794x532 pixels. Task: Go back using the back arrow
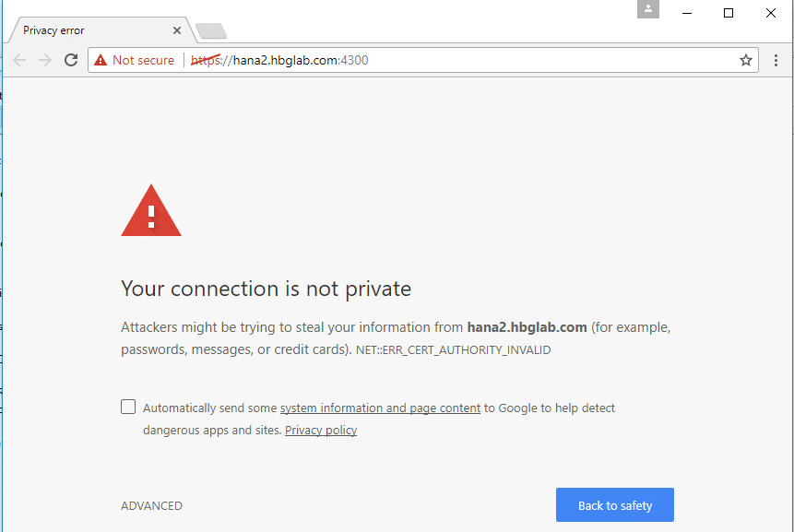tap(19, 60)
